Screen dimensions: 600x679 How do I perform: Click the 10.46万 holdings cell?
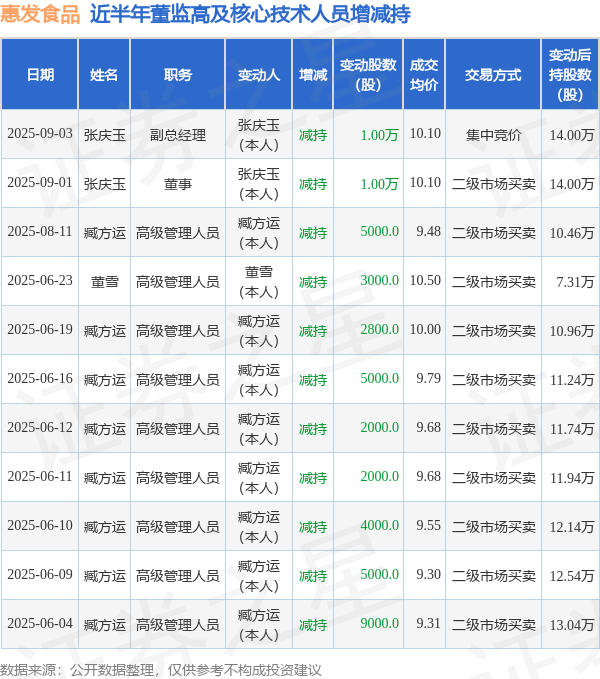pos(571,233)
